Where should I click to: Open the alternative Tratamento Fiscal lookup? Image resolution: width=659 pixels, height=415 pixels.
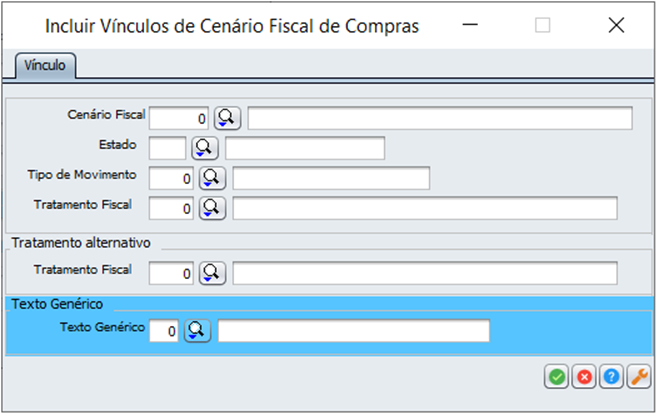pos(212,272)
